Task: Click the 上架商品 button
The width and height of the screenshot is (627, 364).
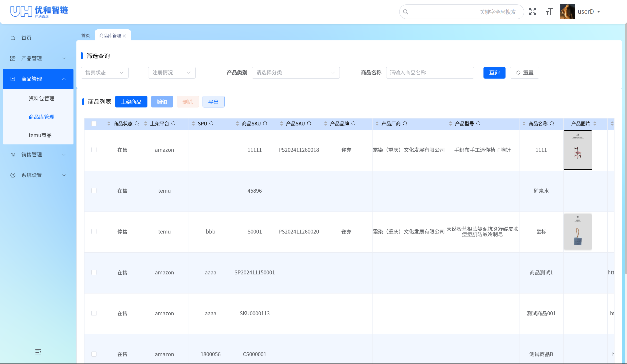Action: click(x=131, y=102)
